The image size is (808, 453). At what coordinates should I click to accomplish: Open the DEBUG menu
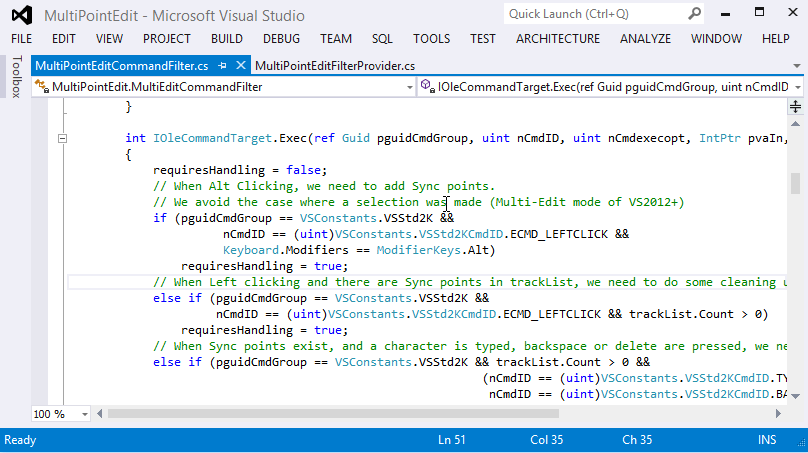(x=281, y=38)
